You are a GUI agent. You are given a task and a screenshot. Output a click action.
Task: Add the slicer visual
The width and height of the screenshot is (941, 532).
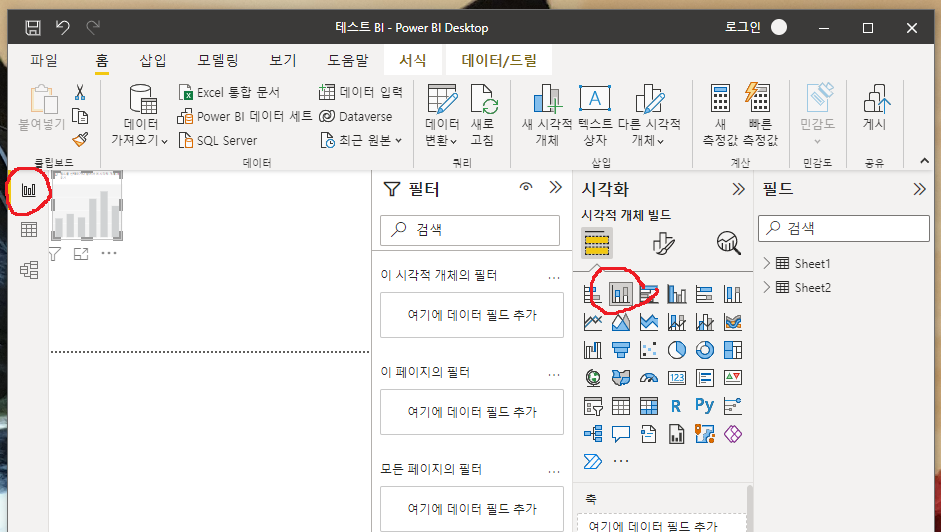592,406
